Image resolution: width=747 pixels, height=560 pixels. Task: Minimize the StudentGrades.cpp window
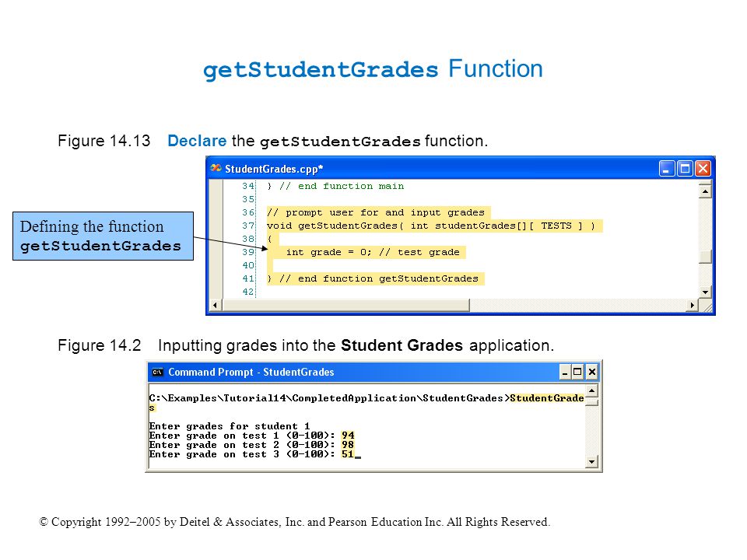667,169
